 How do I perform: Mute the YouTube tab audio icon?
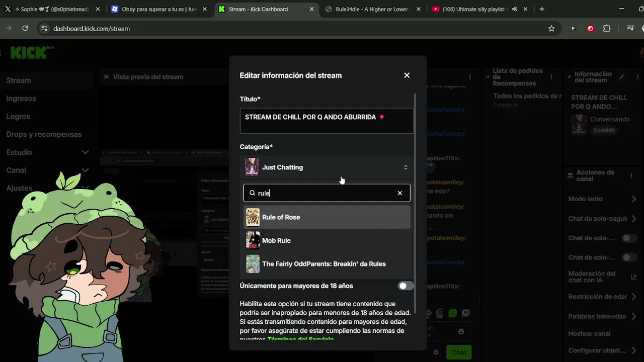pos(514,9)
